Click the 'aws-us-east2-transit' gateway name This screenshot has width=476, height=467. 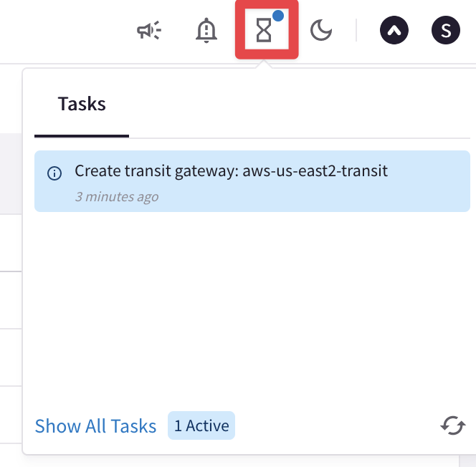pyautogui.click(x=315, y=172)
